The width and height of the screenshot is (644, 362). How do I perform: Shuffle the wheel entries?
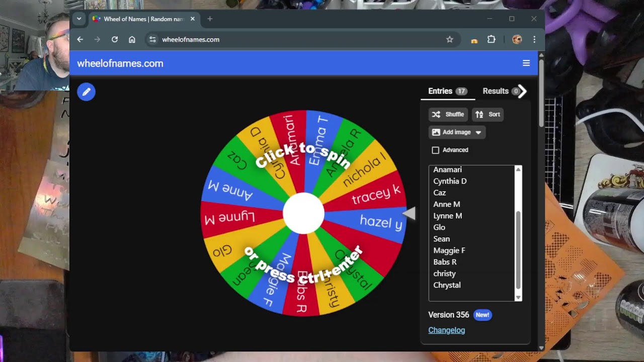[x=448, y=114]
